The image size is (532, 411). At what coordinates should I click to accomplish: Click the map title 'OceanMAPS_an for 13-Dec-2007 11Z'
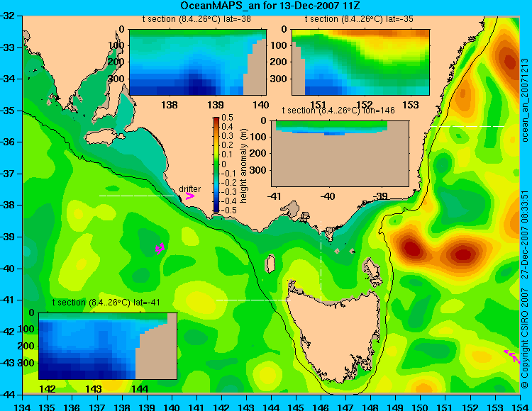270,6
